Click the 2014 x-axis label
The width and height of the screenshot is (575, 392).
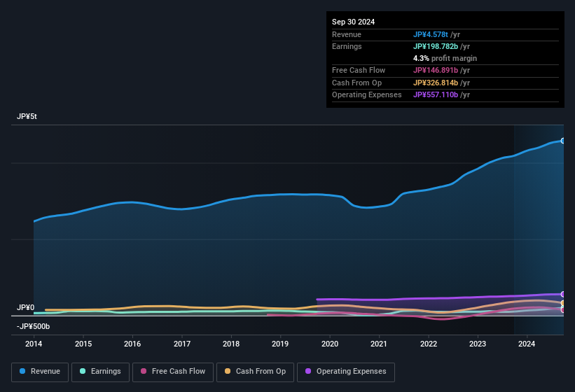point(34,344)
